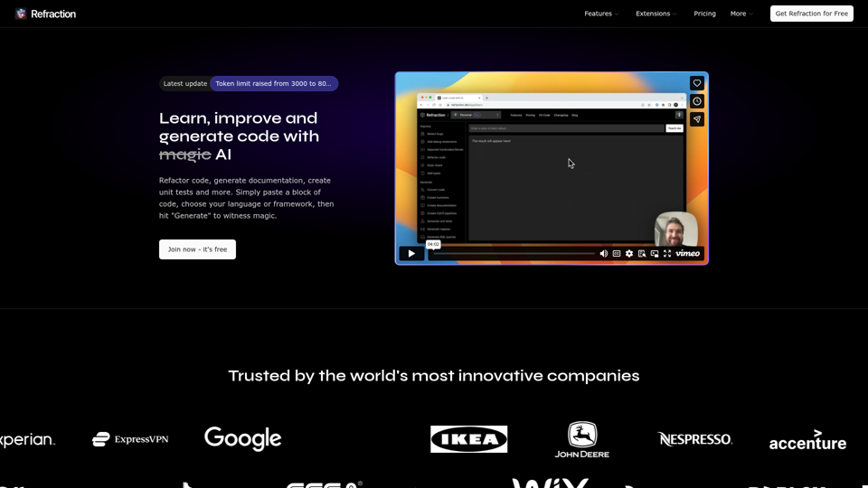Mute the video volume icon
This screenshot has width=868, height=488.
(x=603, y=253)
